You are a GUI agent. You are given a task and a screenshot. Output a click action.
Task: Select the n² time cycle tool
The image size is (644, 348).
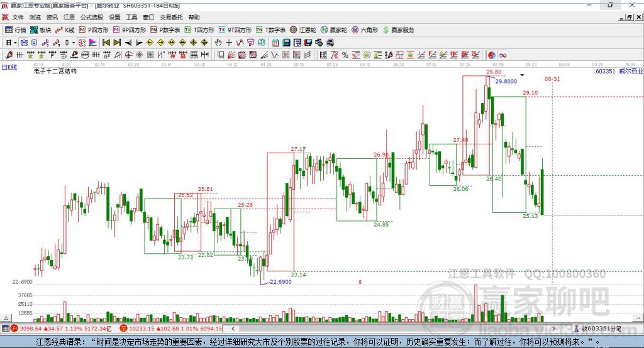107,55
